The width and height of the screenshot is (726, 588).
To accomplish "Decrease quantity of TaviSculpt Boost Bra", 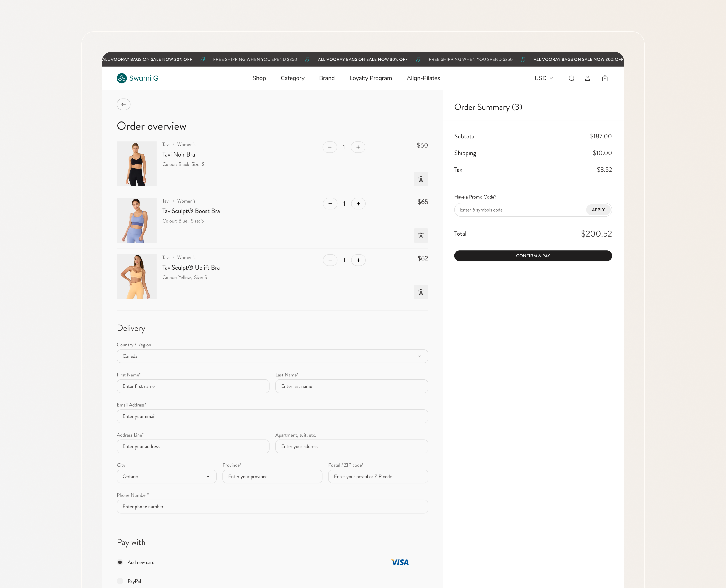I will [330, 204].
